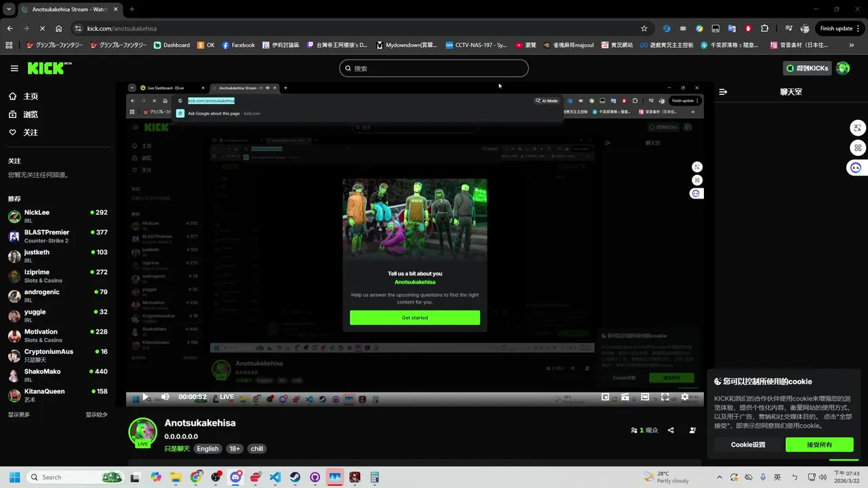Open Motivation recommended channel

pos(58,335)
